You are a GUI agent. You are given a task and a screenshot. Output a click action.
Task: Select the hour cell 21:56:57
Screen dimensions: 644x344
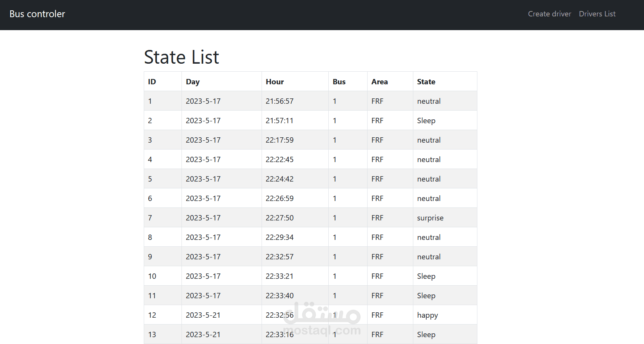(x=279, y=101)
